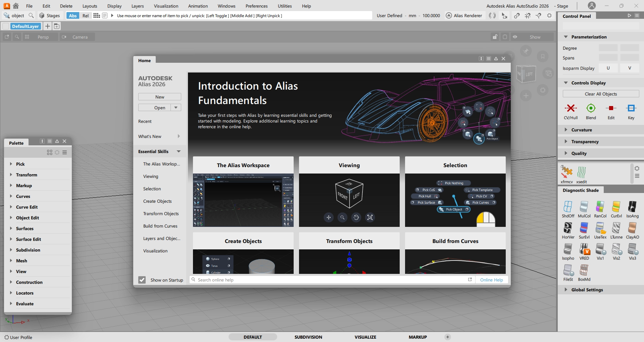
Task: Collapse the Essential Skills list
Action: tap(179, 151)
